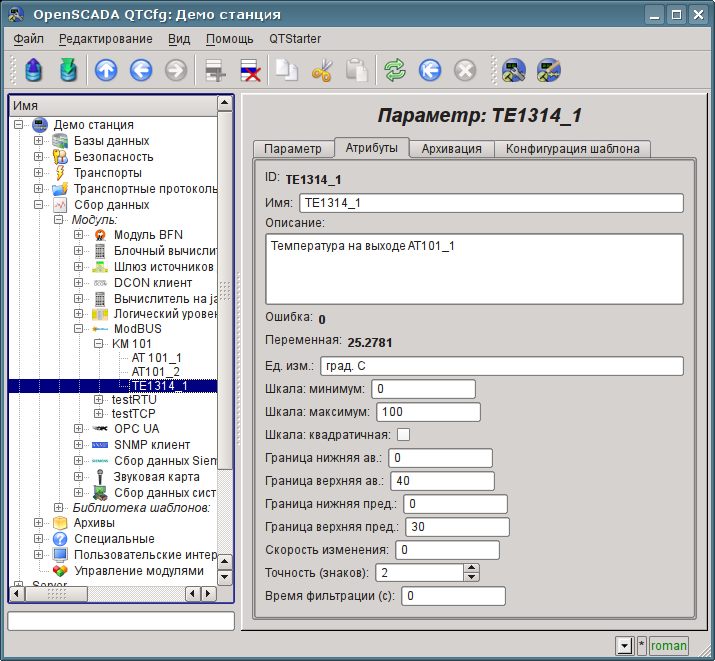Navigate back with the left arrow icon
Image resolution: width=715 pixels, height=661 pixels.
pyautogui.click(x=141, y=70)
